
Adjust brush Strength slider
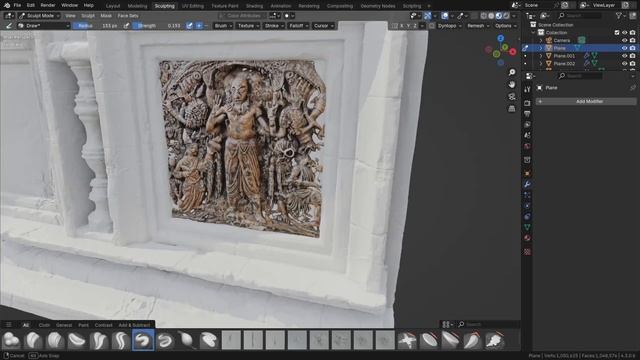(x=158, y=25)
